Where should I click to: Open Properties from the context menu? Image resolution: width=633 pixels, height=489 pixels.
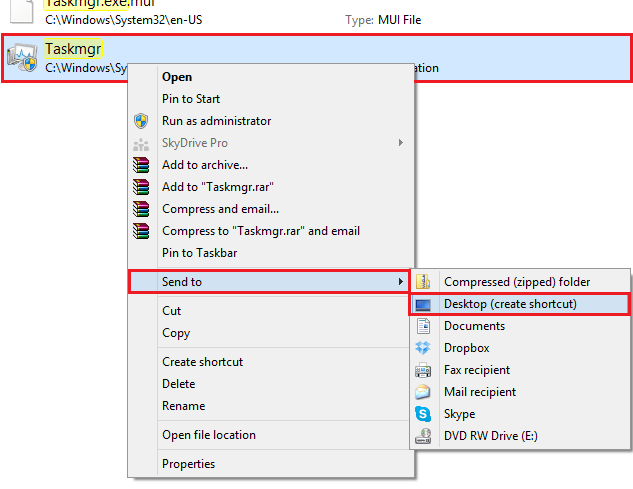pos(271,464)
